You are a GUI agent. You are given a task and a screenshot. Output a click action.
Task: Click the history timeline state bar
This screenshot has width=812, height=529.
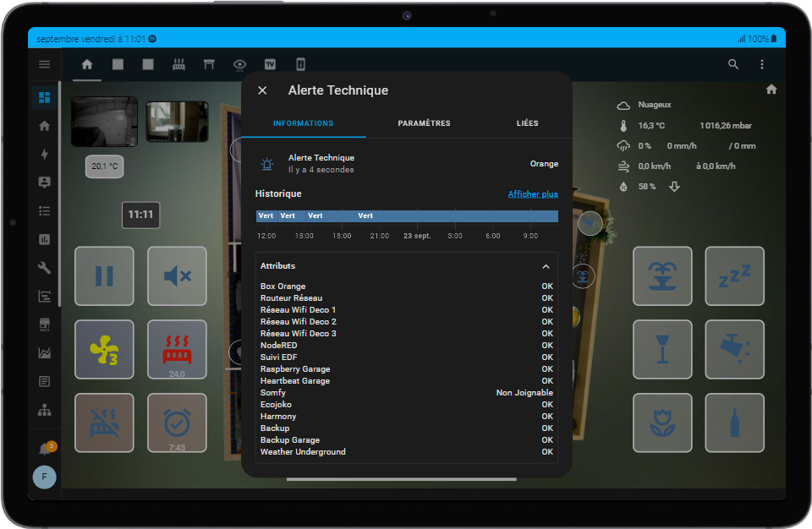(x=407, y=215)
